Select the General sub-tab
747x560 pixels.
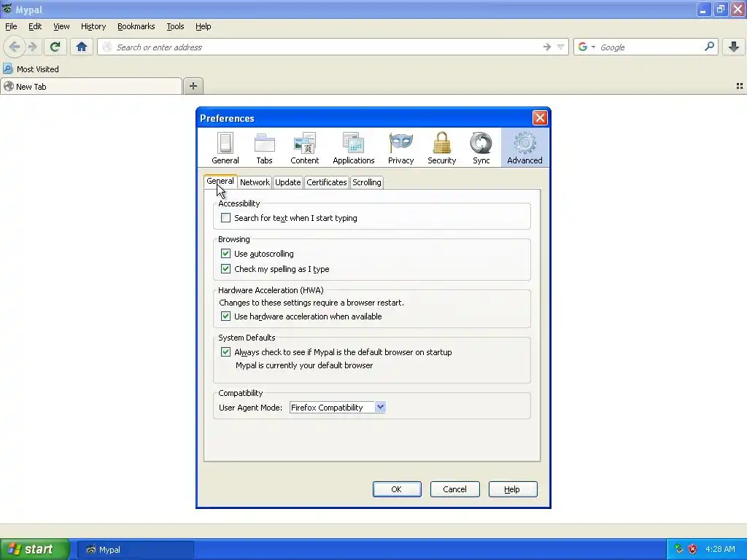tap(220, 181)
